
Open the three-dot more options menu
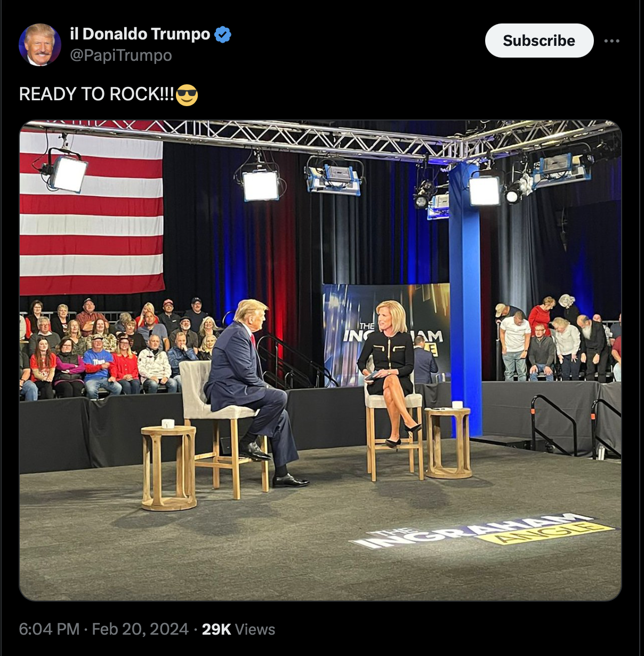click(612, 41)
